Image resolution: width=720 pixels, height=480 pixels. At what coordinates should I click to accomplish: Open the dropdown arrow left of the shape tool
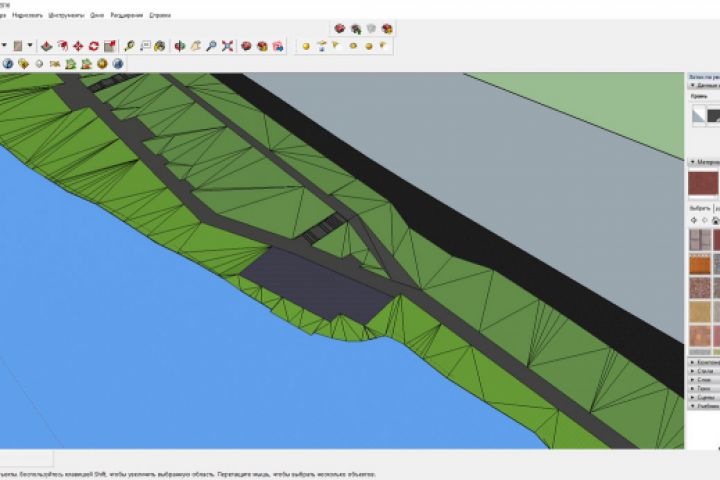(4, 45)
